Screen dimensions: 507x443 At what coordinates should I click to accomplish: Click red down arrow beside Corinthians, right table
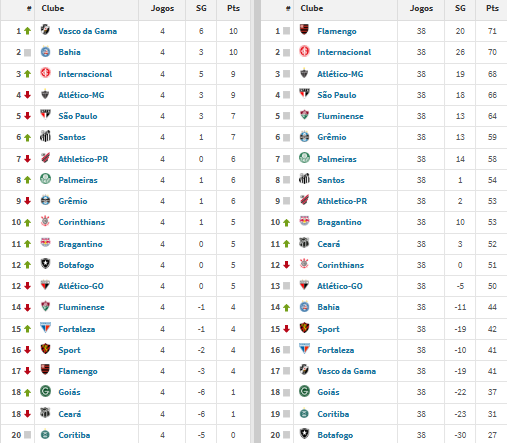pos(286,265)
